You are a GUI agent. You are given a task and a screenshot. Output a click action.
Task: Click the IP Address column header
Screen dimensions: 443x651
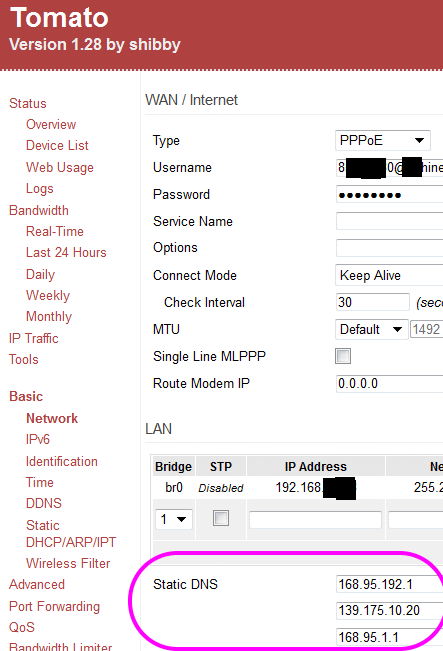coord(316,467)
